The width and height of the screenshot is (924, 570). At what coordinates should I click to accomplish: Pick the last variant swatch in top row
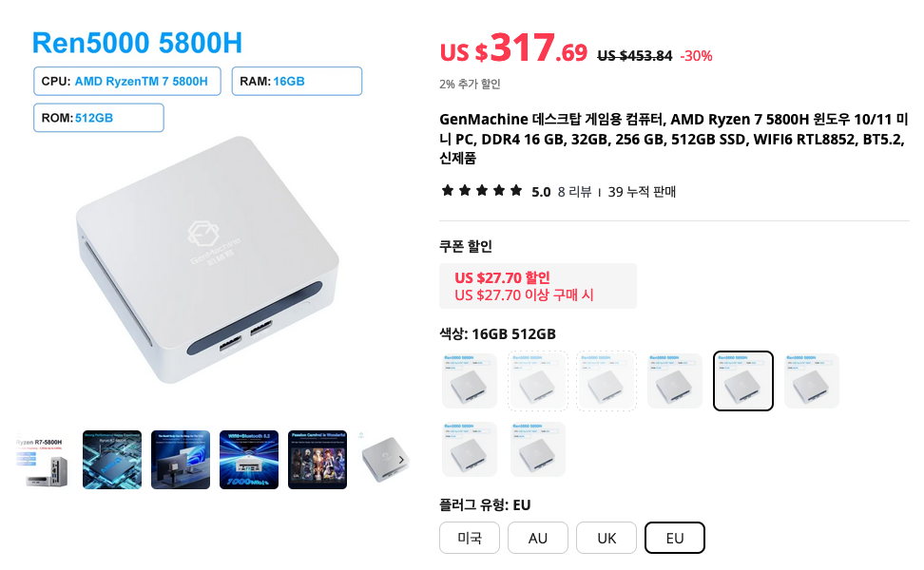(x=812, y=381)
